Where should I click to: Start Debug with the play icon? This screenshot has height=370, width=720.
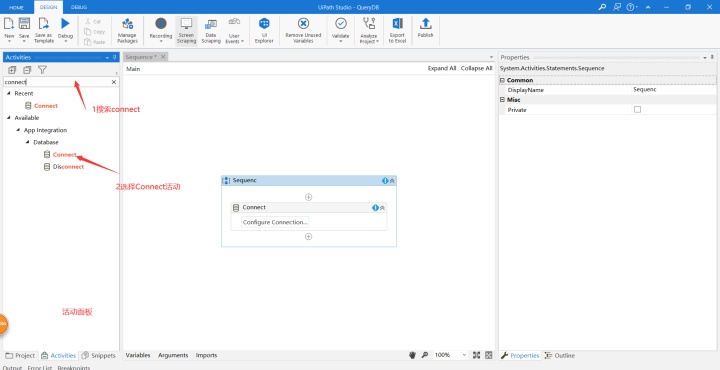[x=65, y=23]
